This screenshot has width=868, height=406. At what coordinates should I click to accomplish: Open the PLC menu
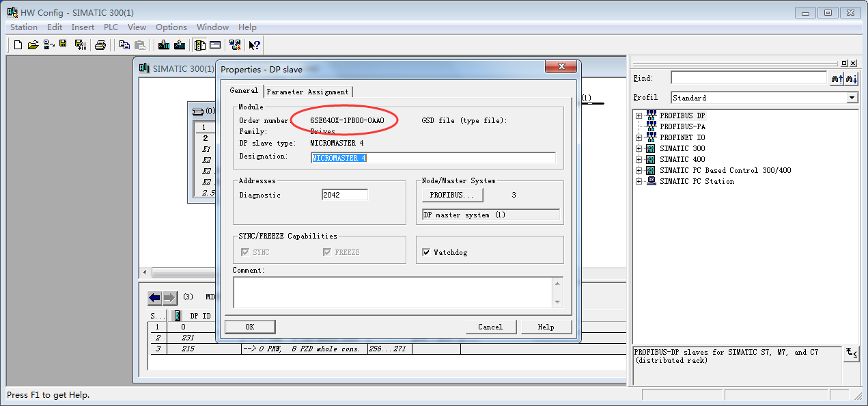coord(111,27)
